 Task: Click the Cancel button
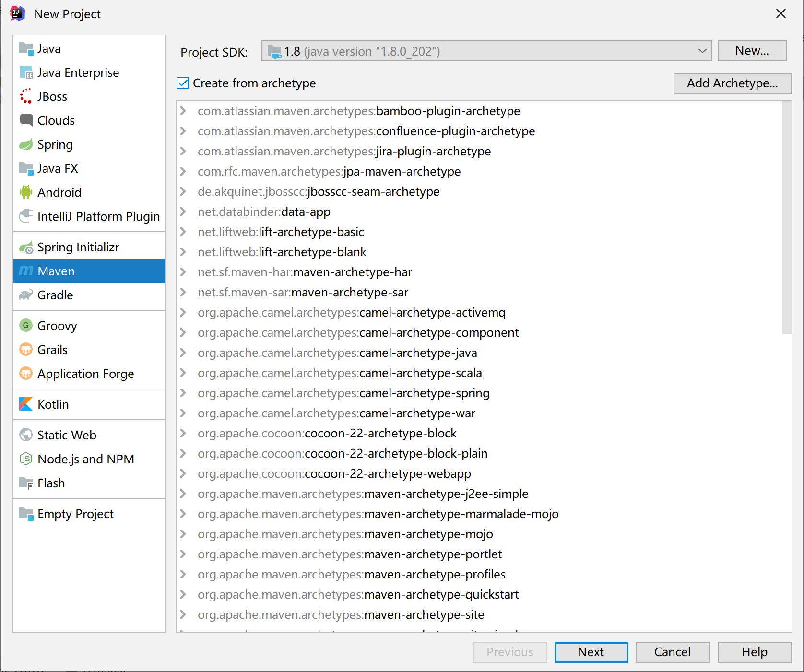pos(673,652)
